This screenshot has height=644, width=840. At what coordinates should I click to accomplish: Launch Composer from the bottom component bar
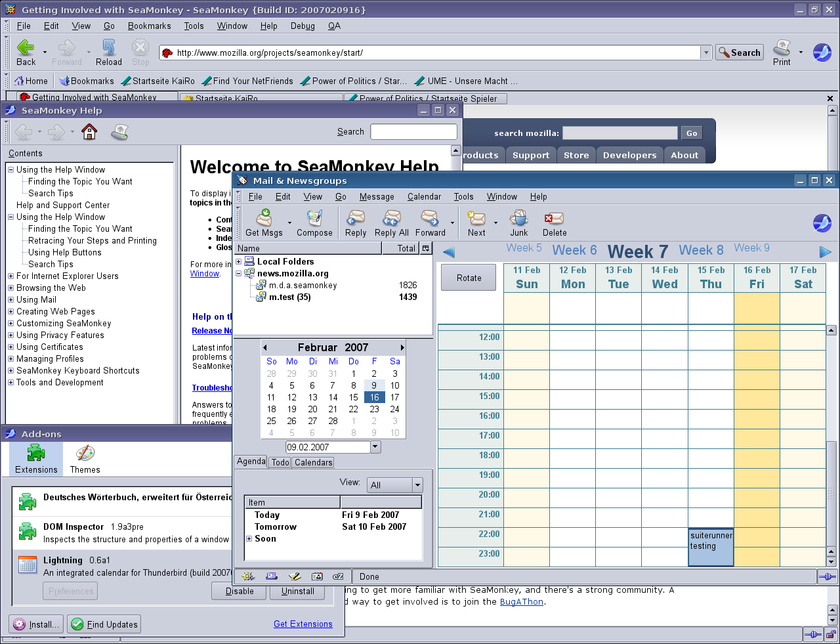pos(294,576)
